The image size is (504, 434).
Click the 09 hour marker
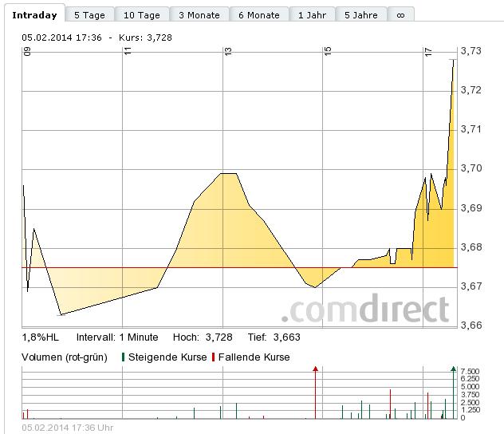point(28,51)
